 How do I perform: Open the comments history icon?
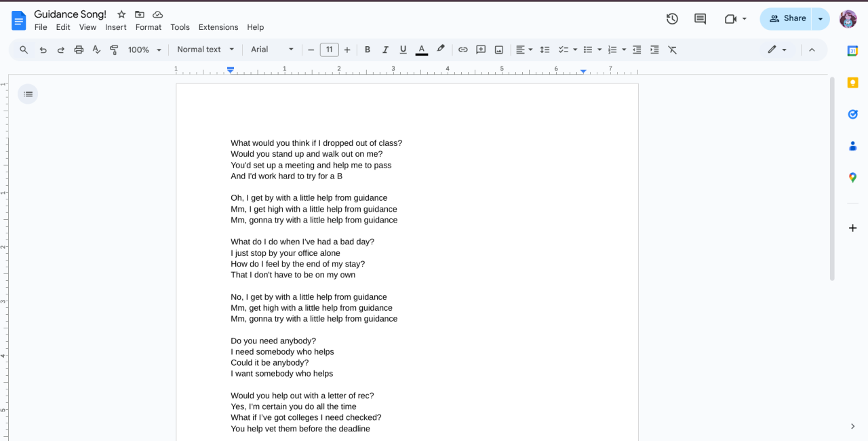(x=701, y=19)
